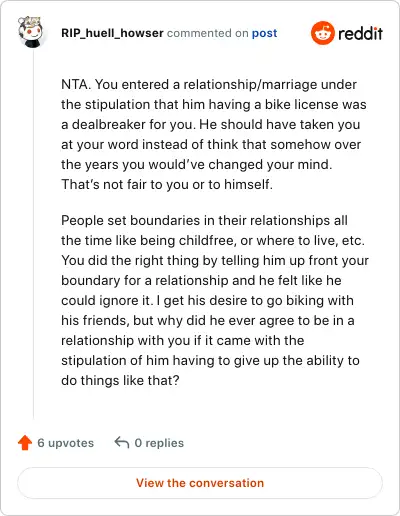400x516 pixels.
Task: Click the curved reply arrow icon
Action: (x=122, y=443)
